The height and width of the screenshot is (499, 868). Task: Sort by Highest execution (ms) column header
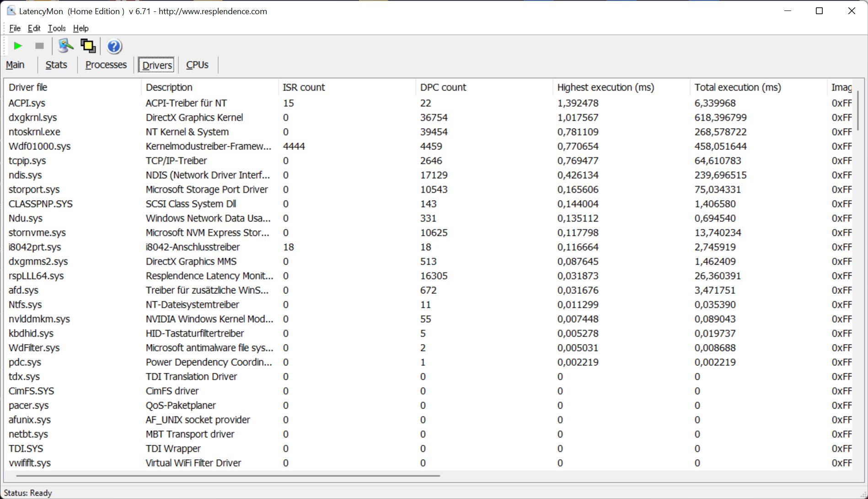click(x=605, y=87)
